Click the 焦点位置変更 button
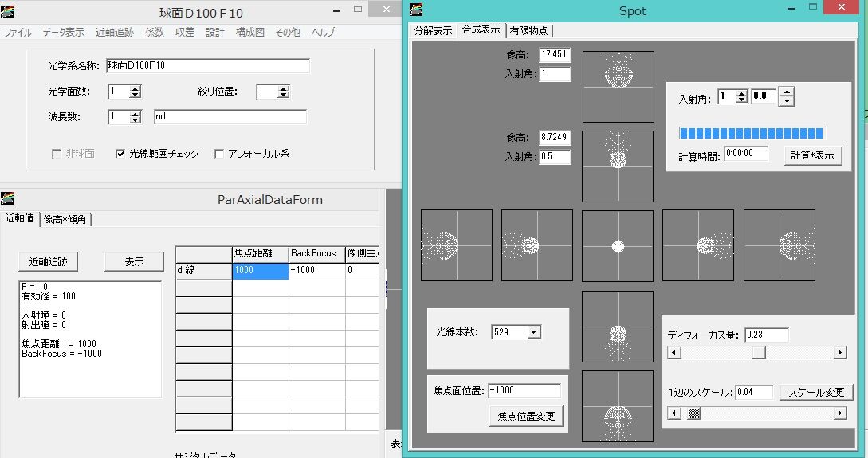868x458 pixels. click(526, 417)
